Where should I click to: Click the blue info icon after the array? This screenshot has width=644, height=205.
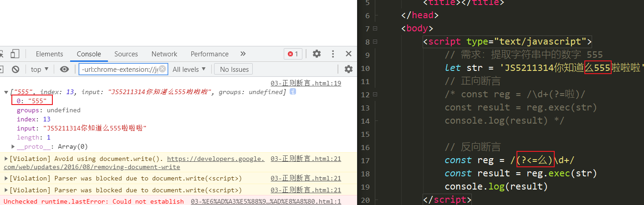[x=293, y=92]
